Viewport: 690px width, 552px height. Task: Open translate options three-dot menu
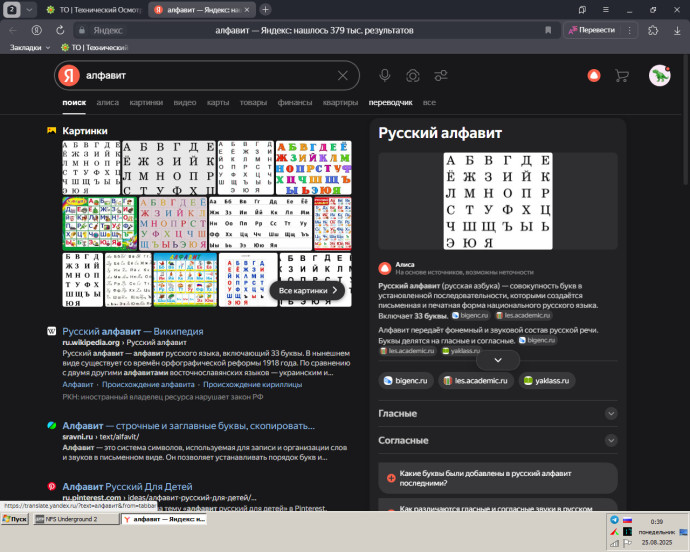tap(629, 30)
